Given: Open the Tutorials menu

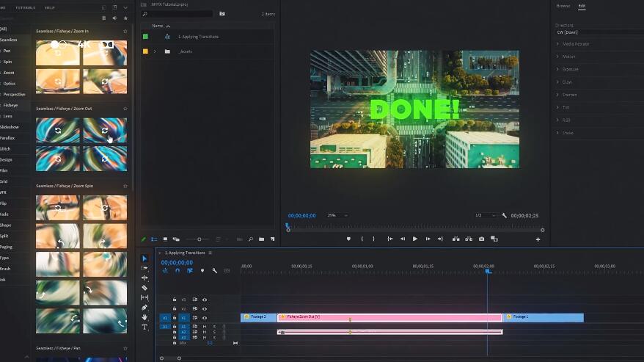Looking at the screenshot, I should click(x=26, y=7).
